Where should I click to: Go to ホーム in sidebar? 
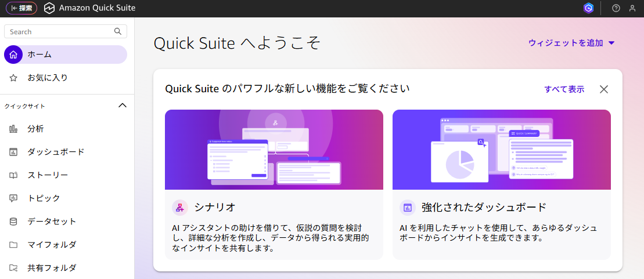click(66, 55)
